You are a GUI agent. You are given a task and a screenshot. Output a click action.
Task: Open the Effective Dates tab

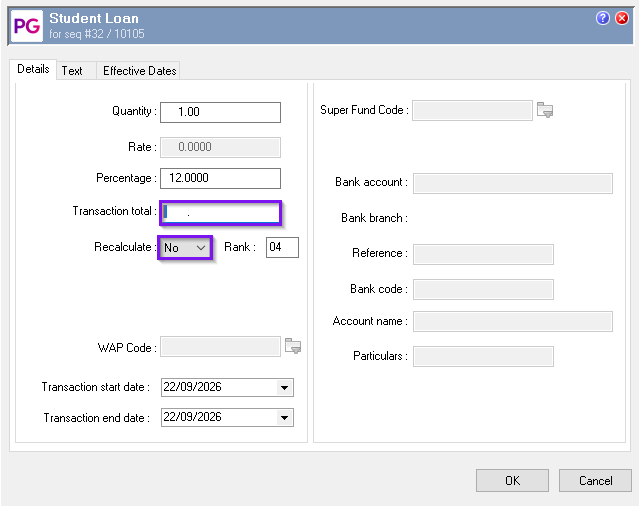[139, 71]
